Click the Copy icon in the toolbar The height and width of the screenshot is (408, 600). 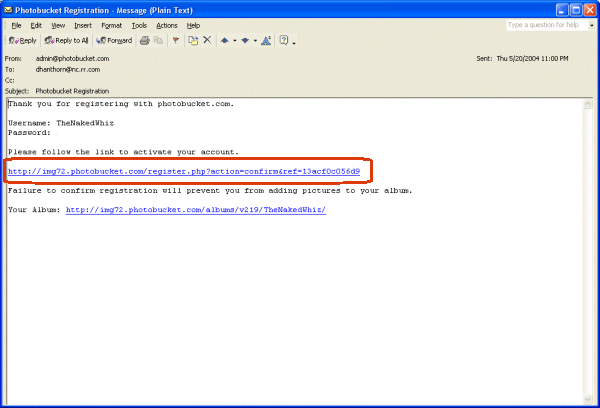tap(158, 40)
